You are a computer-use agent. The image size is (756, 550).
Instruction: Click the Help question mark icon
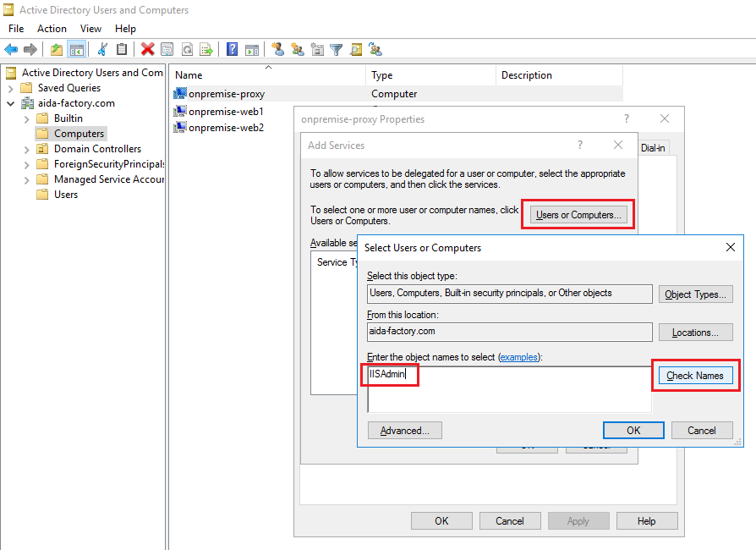pyautogui.click(x=231, y=48)
